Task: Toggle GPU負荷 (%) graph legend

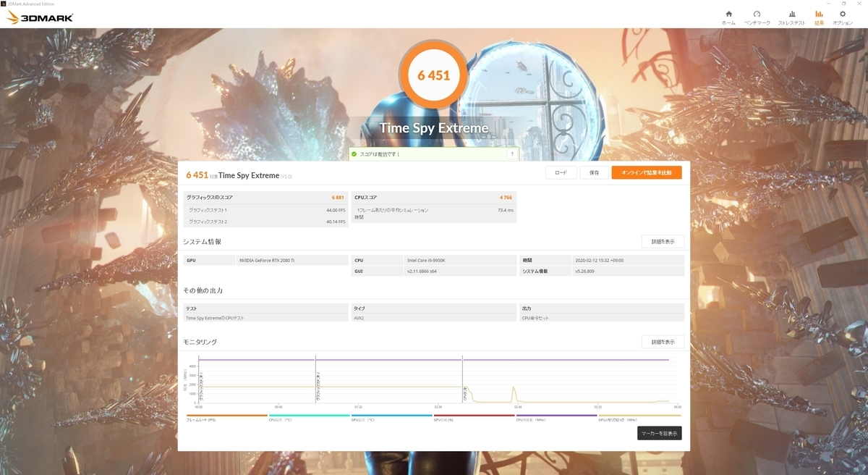Action: click(474, 418)
